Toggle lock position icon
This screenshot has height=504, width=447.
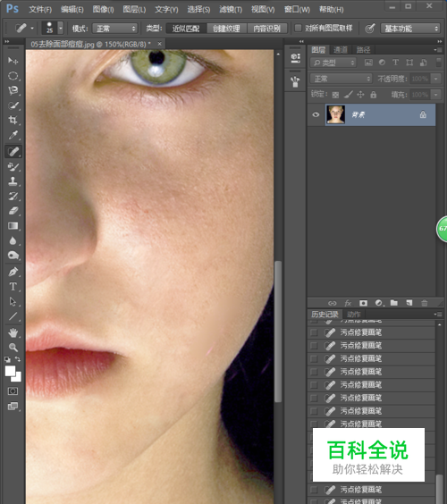(361, 95)
